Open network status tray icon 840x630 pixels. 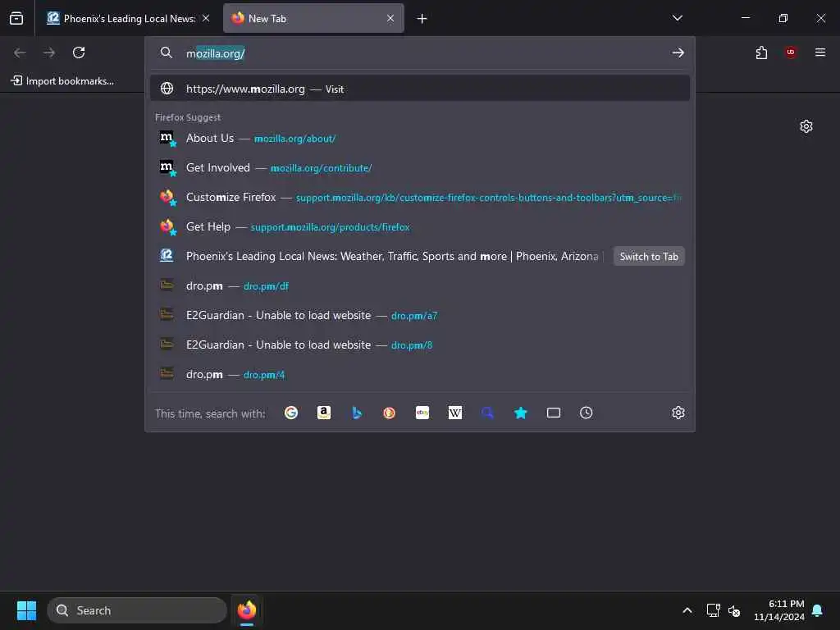pos(713,610)
